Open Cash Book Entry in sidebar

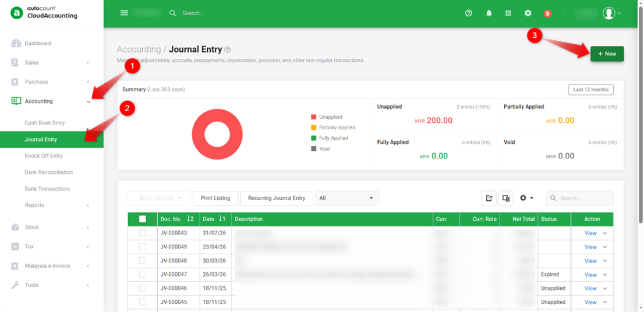tap(45, 123)
